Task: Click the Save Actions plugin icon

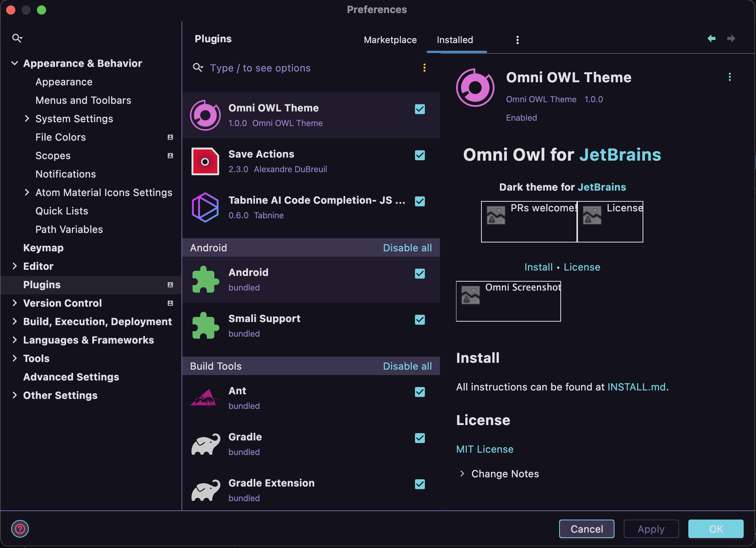Action: click(x=205, y=161)
